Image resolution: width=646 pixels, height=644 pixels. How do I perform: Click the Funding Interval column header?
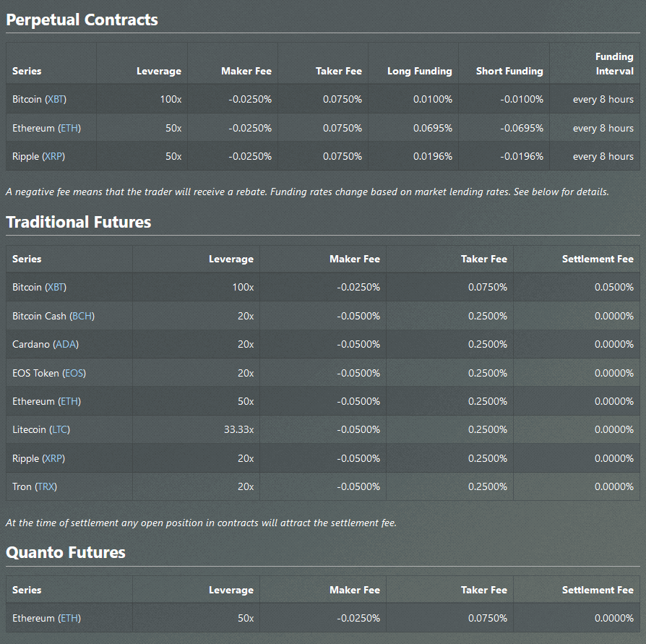[614, 64]
